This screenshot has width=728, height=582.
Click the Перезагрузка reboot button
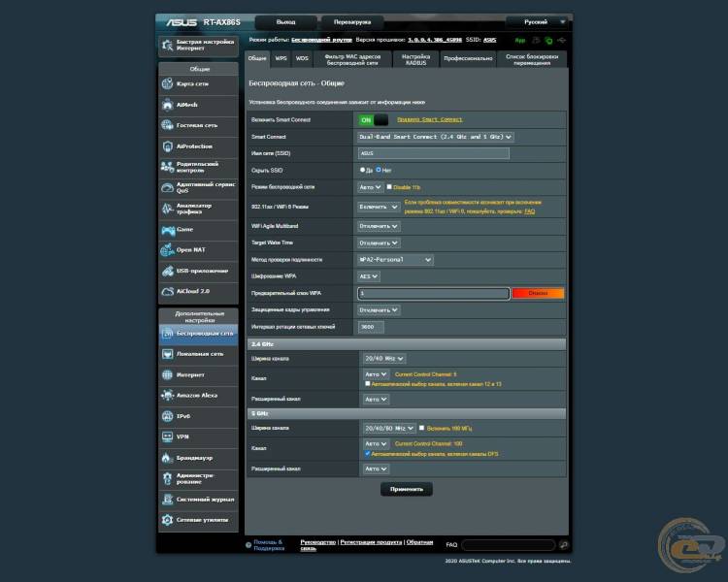click(x=352, y=22)
